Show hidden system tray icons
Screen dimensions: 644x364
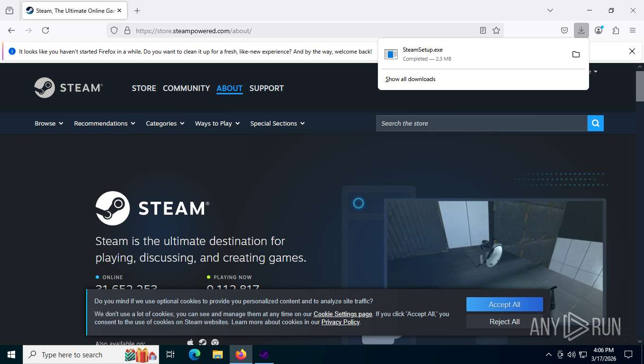[549, 355]
